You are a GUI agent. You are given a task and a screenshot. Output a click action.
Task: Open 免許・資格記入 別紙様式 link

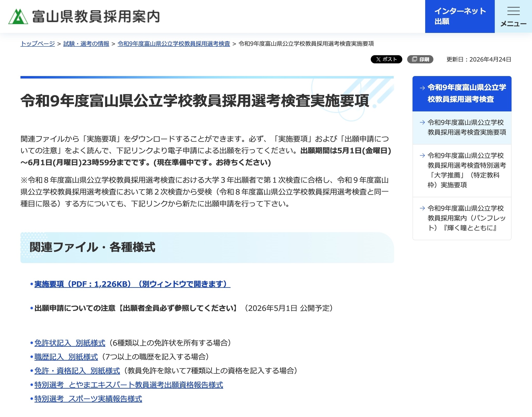(x=77, y=371)
